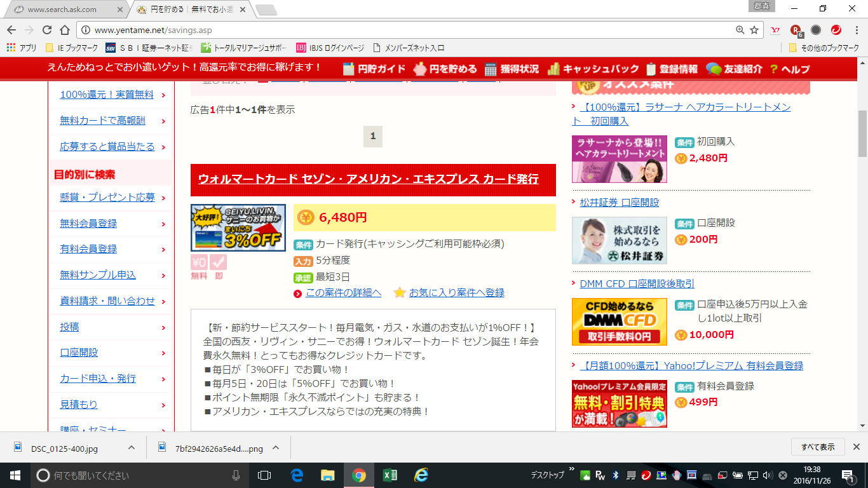The image size is (868, 488).
Task: Select 投稿 category link
Action: 69,327
